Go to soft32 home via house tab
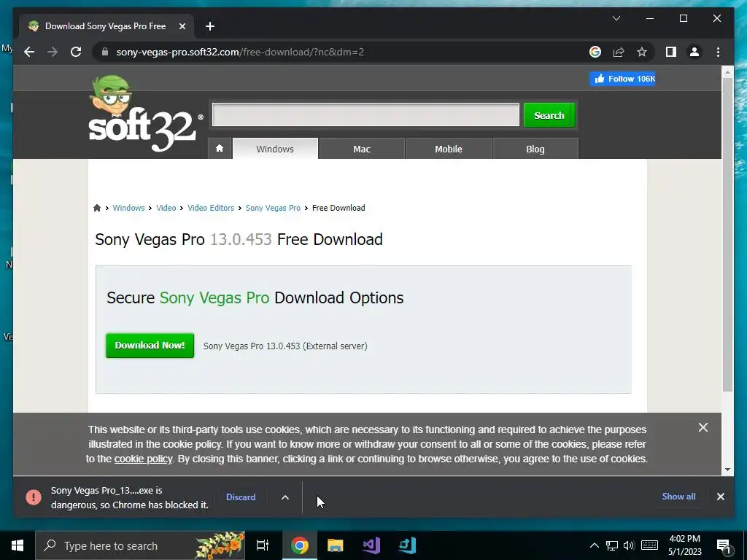The width and height of the screenshot is (747, 560). click(x=220, y=149)
